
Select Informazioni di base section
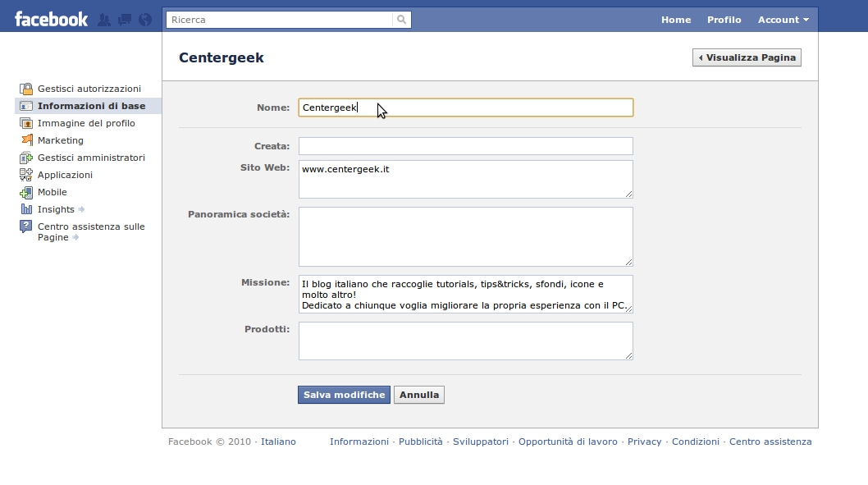[91, 106]
